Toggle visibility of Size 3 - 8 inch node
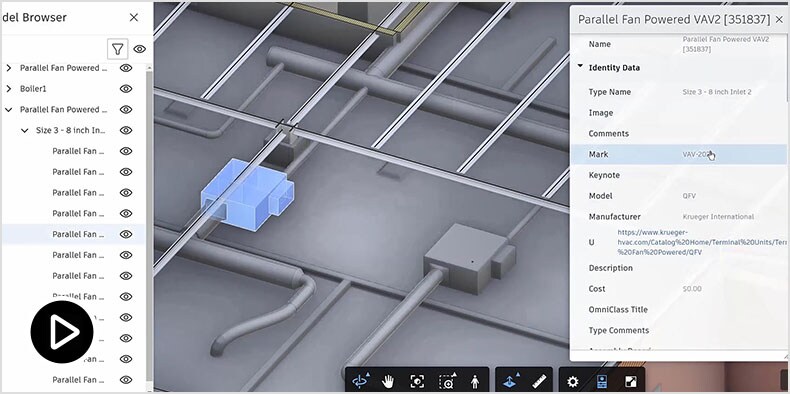Screen dimensions: 790x394 pos(126,130)
